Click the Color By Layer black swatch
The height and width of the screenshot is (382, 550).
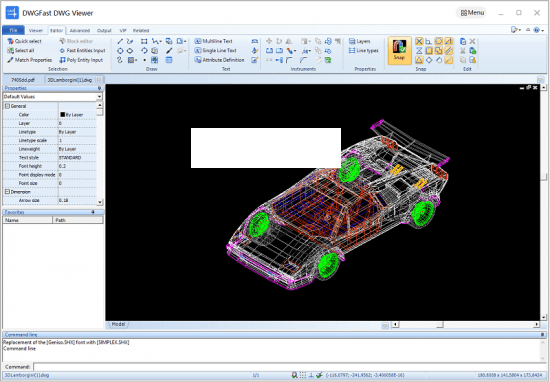pos(62,114)
